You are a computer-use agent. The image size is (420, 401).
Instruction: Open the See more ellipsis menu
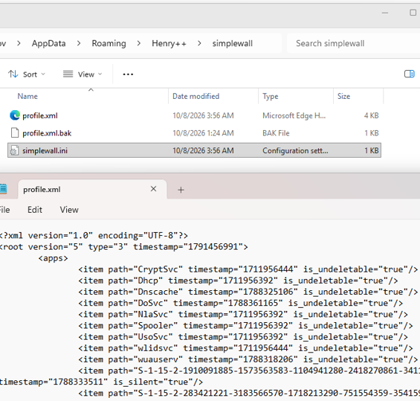128,74
